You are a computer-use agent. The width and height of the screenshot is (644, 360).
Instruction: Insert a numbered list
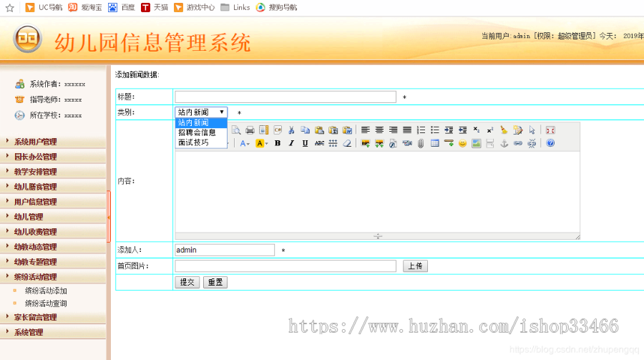tap(421, 130)
